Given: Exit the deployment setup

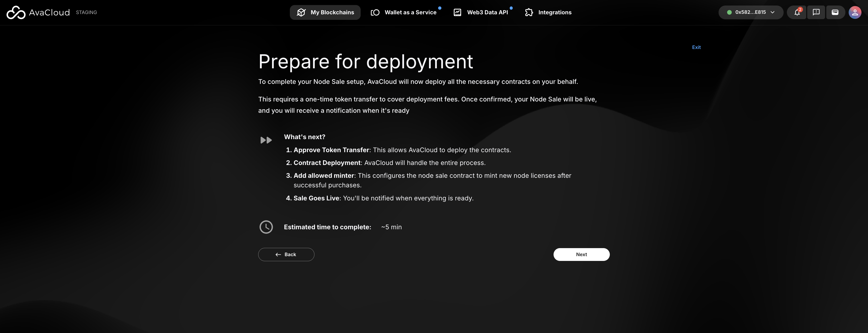Looking at the screenshot, I should click(696, 47).
